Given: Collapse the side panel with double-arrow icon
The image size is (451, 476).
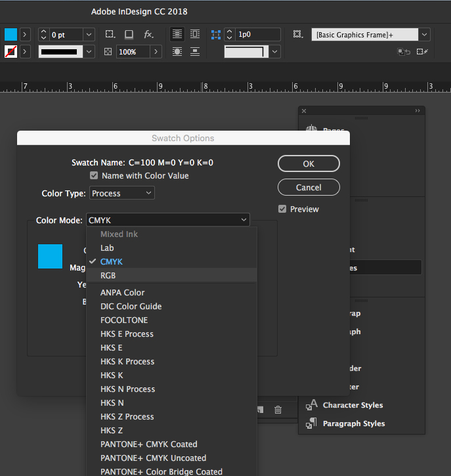Looking at the screenshot, I should coord(418,111).
